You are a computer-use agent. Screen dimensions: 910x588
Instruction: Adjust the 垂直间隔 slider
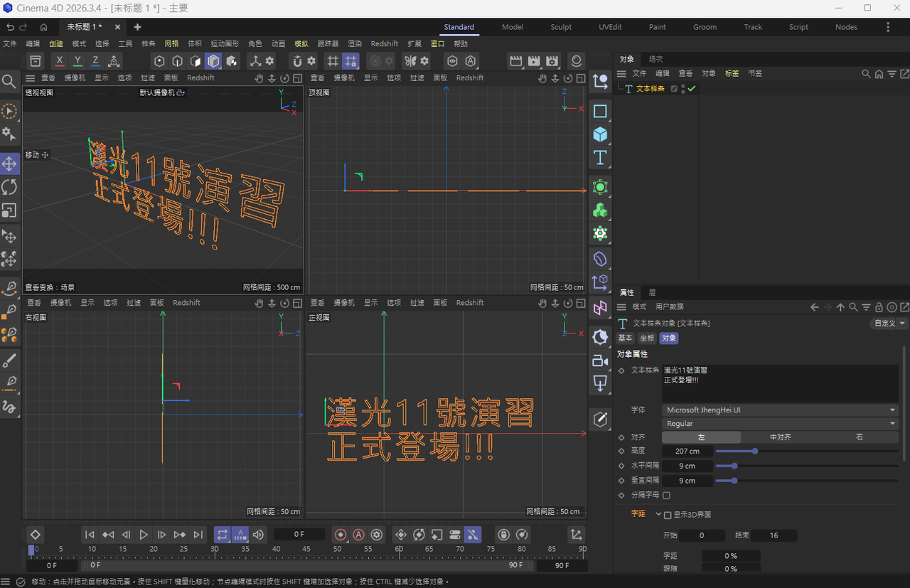click(x=807, y=481)
